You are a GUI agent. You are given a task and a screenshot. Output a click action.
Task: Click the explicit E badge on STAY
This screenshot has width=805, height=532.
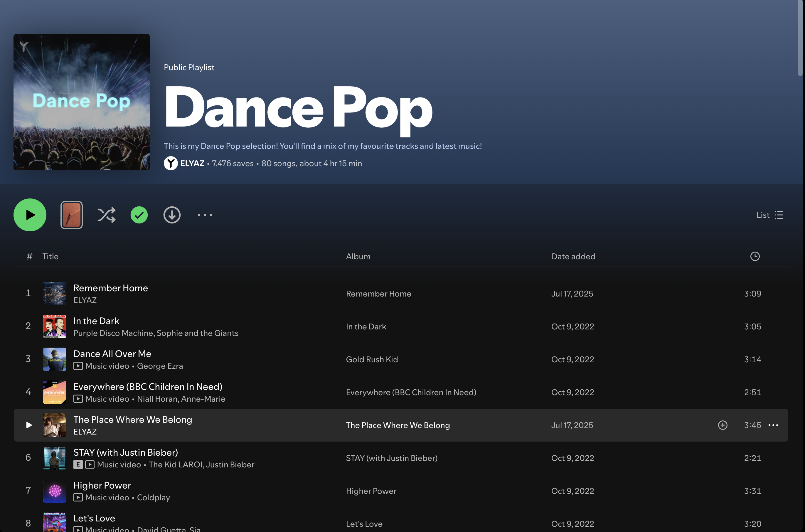[x=78, y=464]
